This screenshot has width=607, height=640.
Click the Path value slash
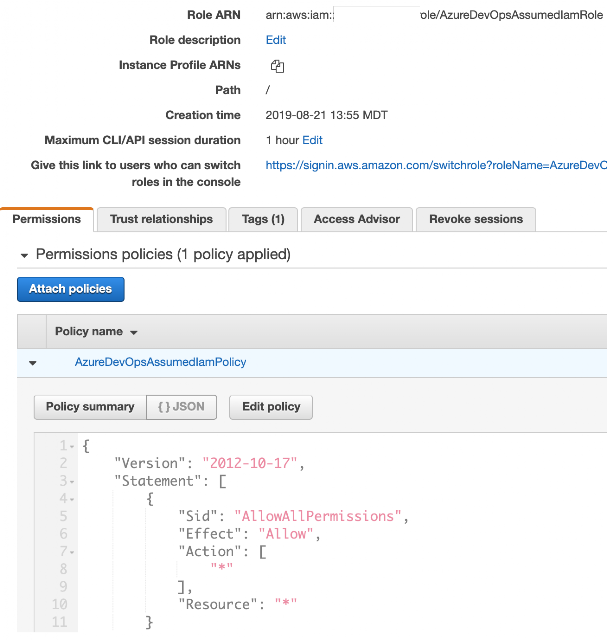pyautogui.click(x=268, y=90)
